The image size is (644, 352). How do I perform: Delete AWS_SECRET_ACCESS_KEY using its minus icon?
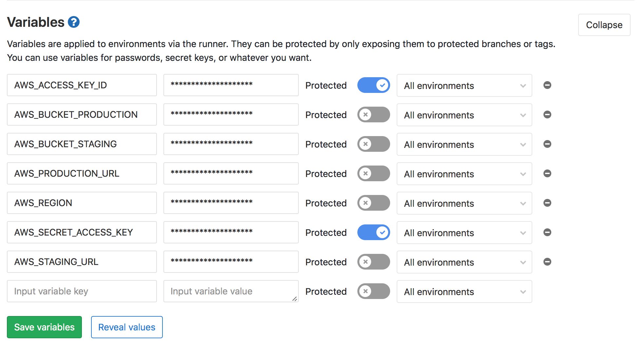pos(547,232)
